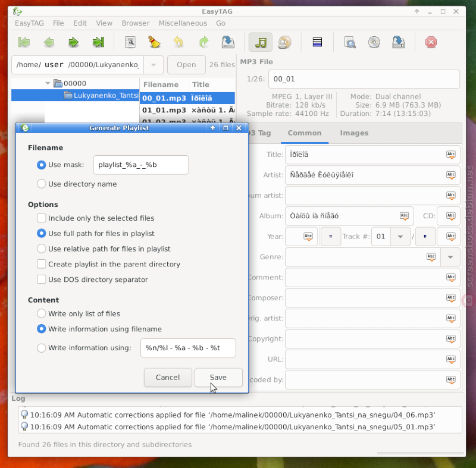
Task: Click Abc icon beside the Composer field
Action: click(451, 298)
